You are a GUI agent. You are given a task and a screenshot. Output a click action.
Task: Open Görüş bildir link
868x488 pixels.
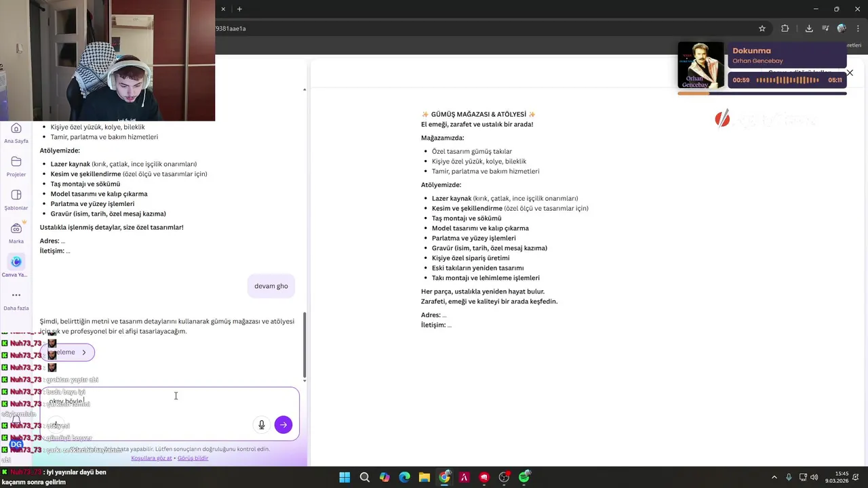pos(193,458)
